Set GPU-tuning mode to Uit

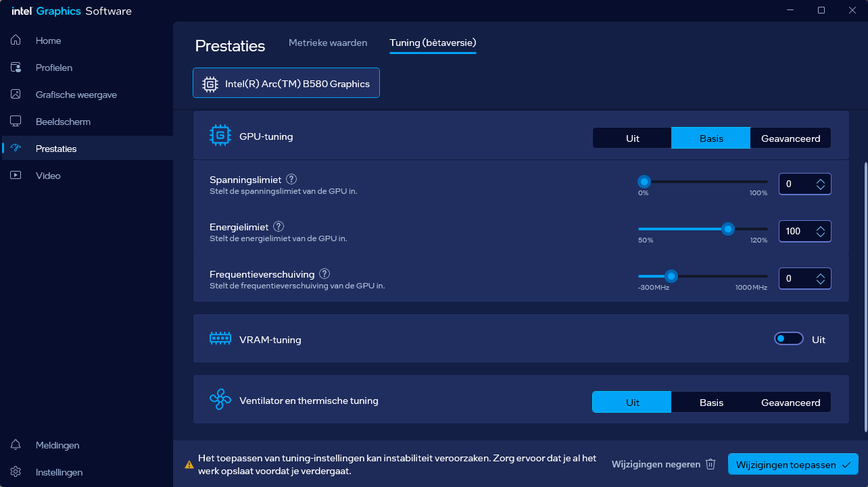click(632, 138)
